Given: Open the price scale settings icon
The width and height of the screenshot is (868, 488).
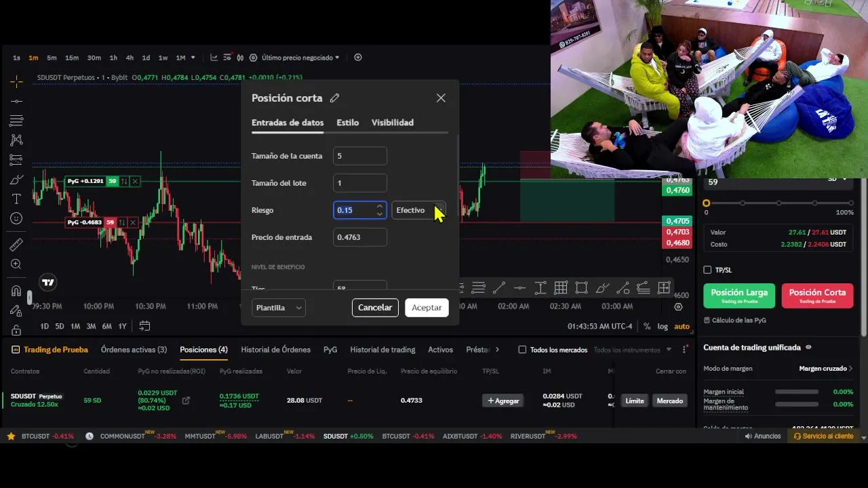Looking at the screenshot, I should (x=678, y=307).
